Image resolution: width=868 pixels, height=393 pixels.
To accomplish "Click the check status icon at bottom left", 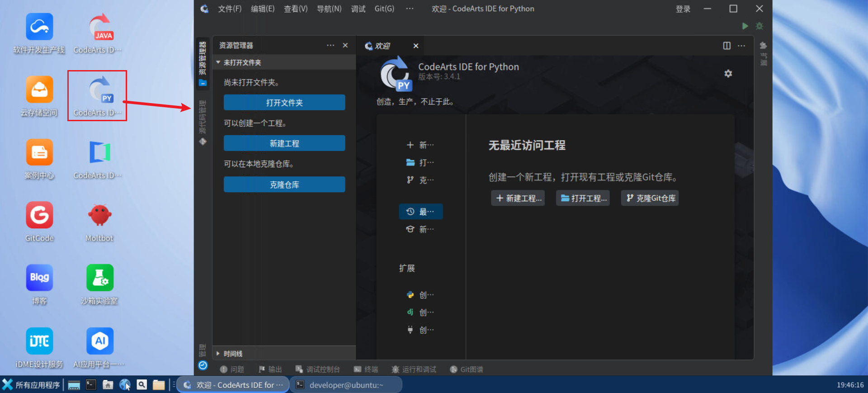I will coord(203,365).
